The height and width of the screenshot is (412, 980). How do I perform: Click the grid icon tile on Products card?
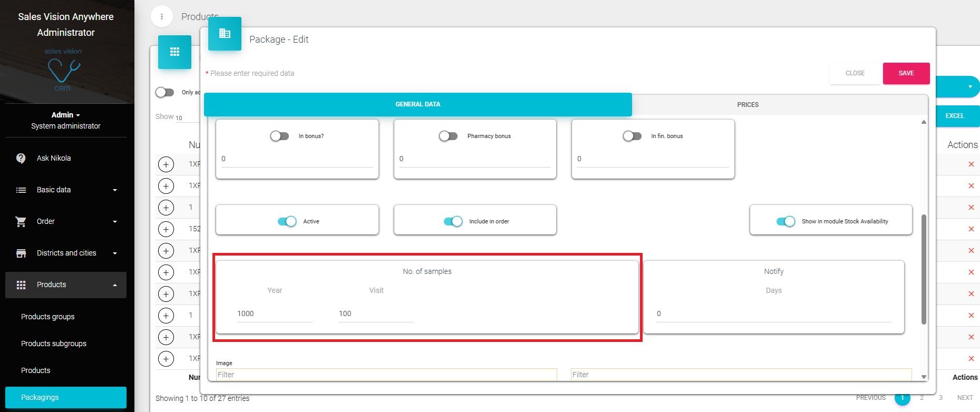[x=174, y=52]
